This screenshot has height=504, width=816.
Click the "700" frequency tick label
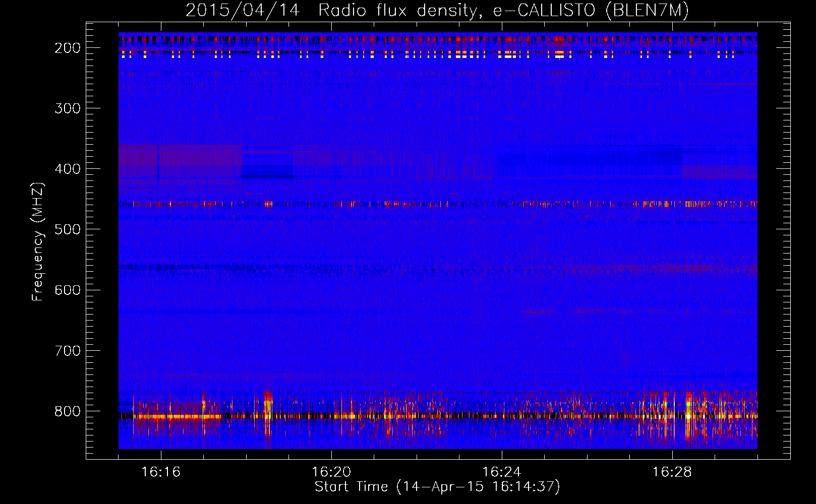pos(68,350)
